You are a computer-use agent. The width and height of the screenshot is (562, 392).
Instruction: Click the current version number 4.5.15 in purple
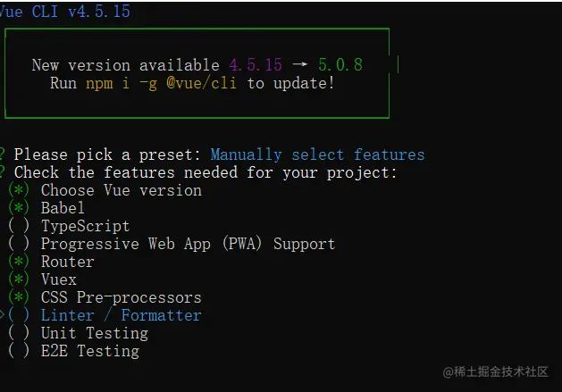256,65
